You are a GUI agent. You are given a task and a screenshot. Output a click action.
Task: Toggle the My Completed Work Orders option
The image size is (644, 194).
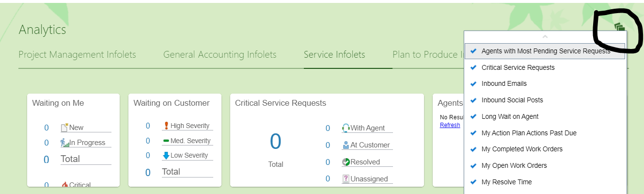[545, 149]
